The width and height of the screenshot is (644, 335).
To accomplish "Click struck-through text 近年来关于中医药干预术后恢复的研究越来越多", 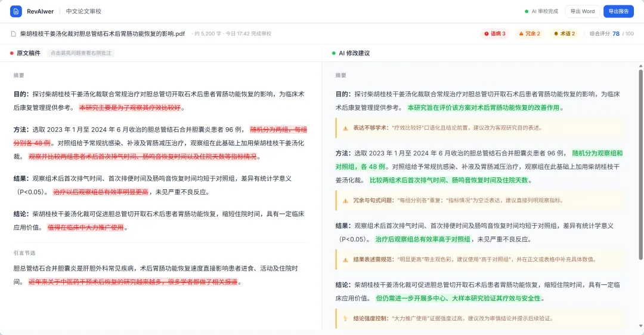I will point(133,282).
